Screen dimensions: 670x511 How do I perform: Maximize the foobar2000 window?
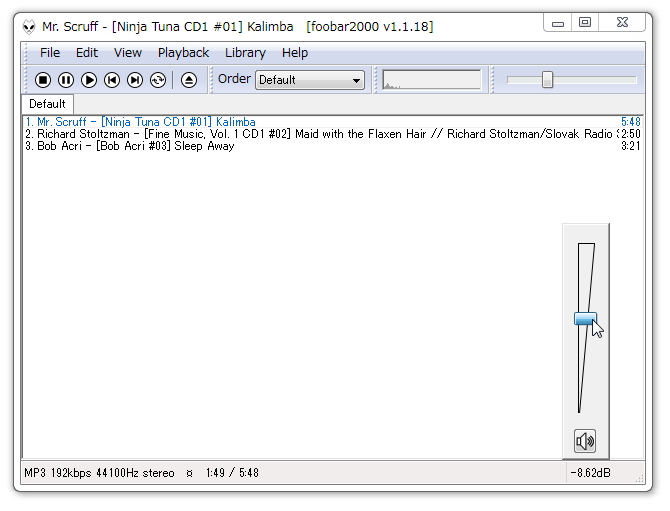[x=585, y=23]
